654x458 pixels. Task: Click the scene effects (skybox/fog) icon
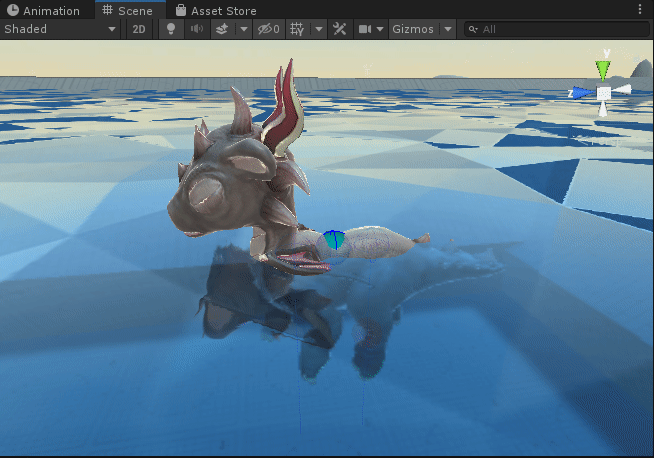[222, 29]
